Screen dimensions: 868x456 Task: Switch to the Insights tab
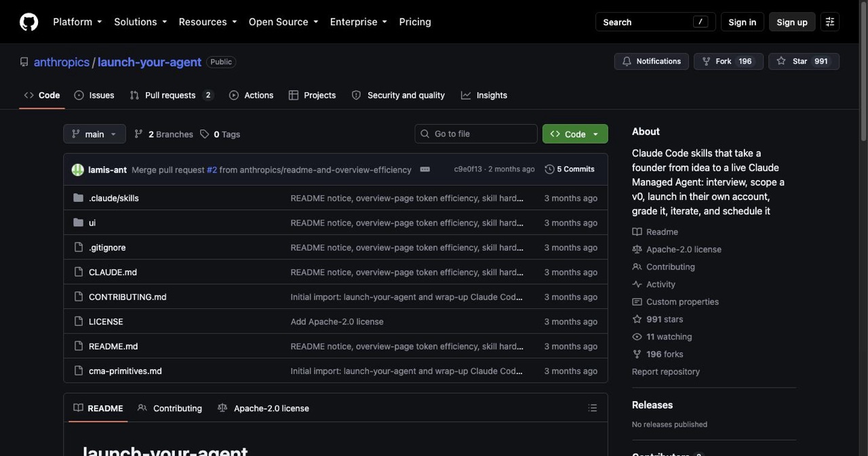click(484, 96)
